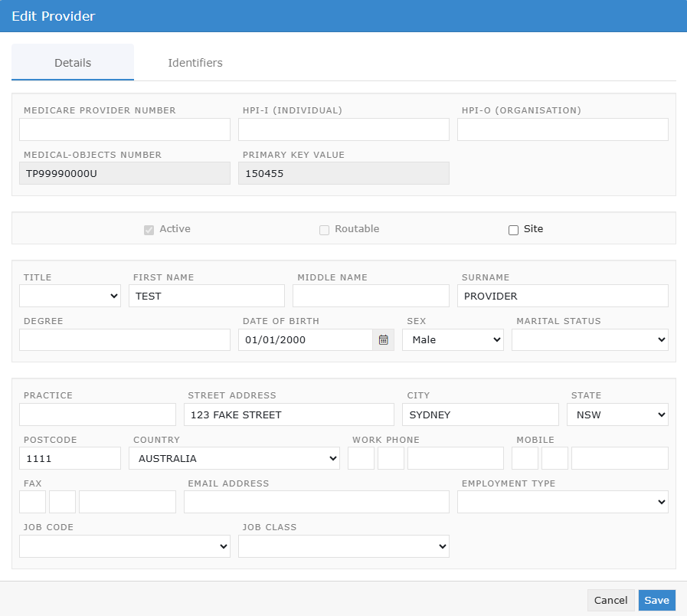
Task: Switch to the Identifiers tab
Action: (x=195, y=63)
